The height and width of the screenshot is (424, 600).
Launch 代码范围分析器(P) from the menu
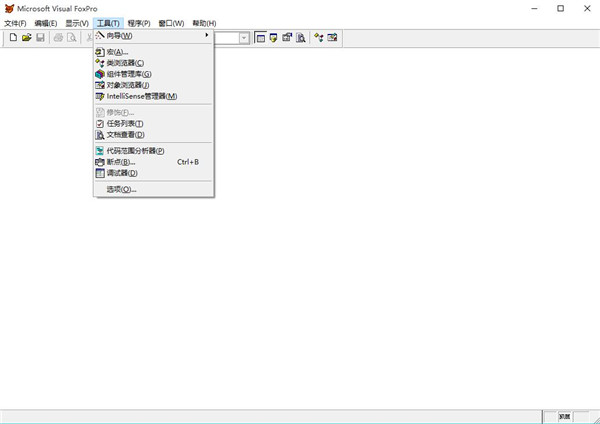point(153,151)
